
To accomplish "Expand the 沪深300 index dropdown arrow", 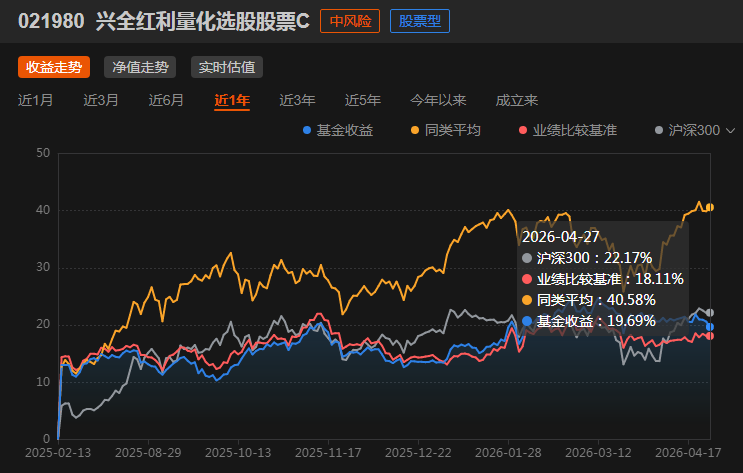I will 730,130.
